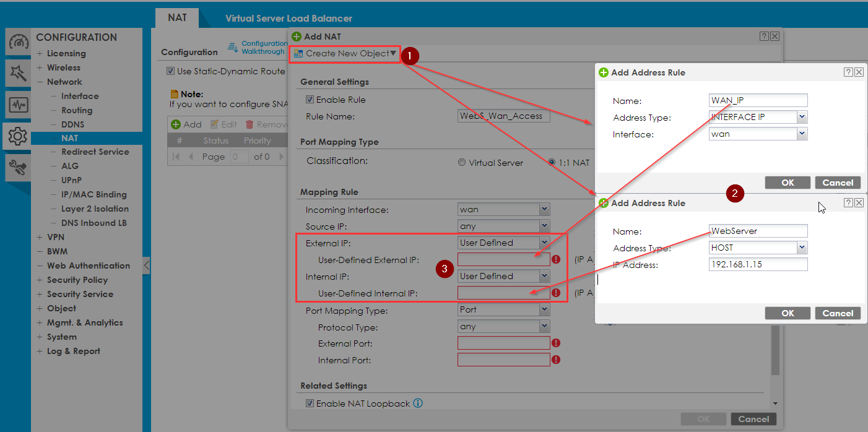Open the Address Type HOST dropdown
Screen dimensions: 868x432
(802, 248)
